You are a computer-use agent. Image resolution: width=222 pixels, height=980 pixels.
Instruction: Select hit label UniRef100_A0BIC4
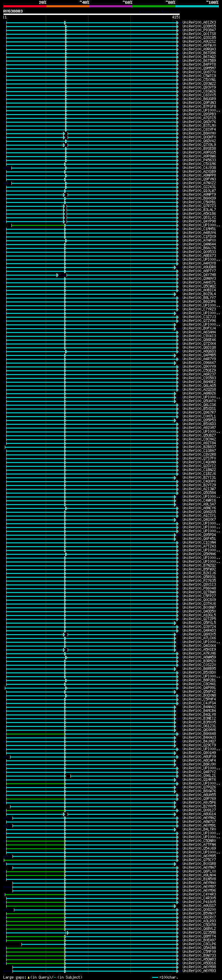pyautogui.click(x=199, y=290)
